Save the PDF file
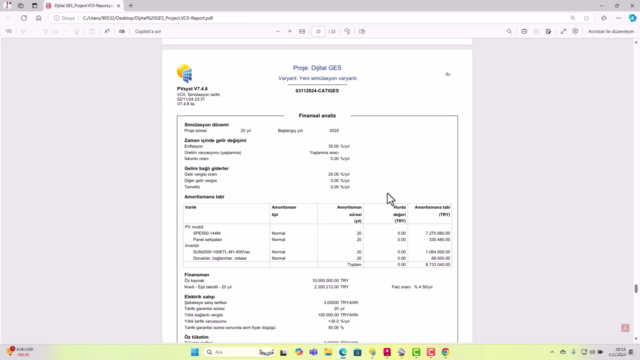This screenshot has height=360, width=640. pyautogui.click(x=536, y=31)
